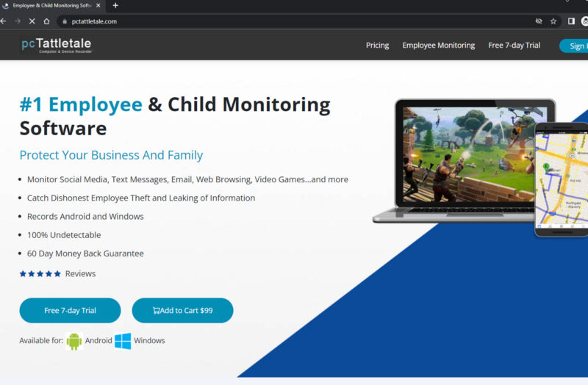Click the Reviews link

(x=80, y=273)
